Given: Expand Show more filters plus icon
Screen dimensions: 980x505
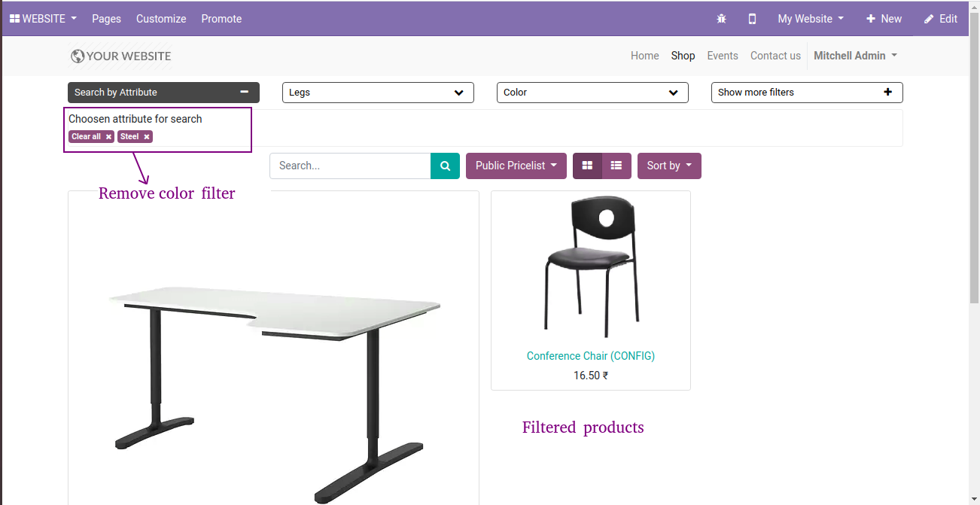Looking at the screenshot, I should pos(887,92).
